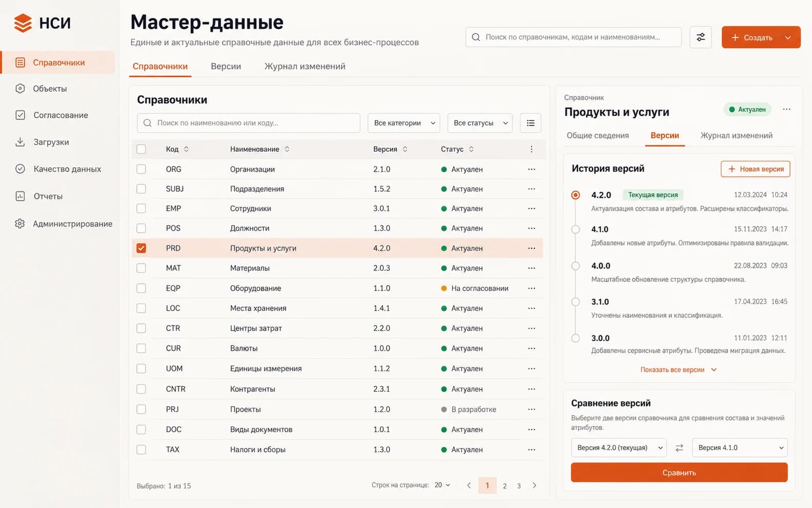812x508 pixels.
Task: Open Отчеты in the sidebar
Action: 48,196
